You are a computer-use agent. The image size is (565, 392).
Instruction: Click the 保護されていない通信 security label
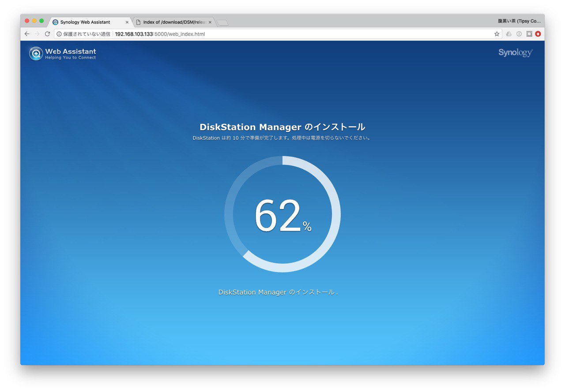point(87,34)
